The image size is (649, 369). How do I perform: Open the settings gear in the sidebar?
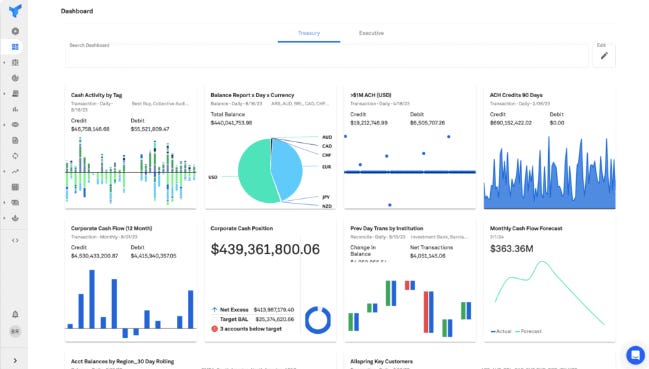(x=15, y=31)
